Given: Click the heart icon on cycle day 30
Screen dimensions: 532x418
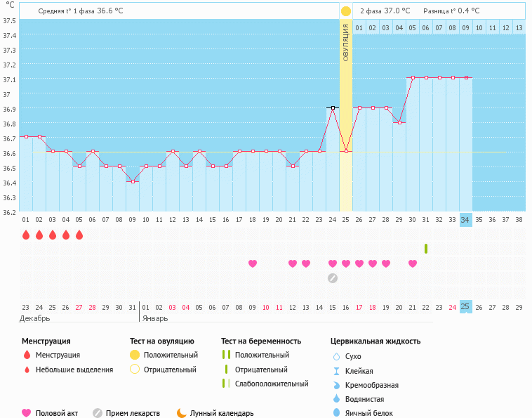Looking at the screenshot, I should pos(413,263).
